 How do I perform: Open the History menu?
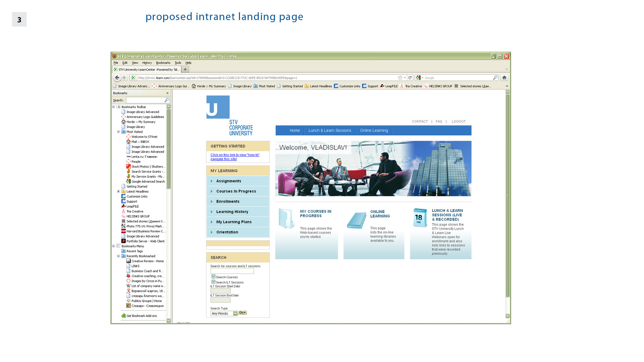pos(147,63)
